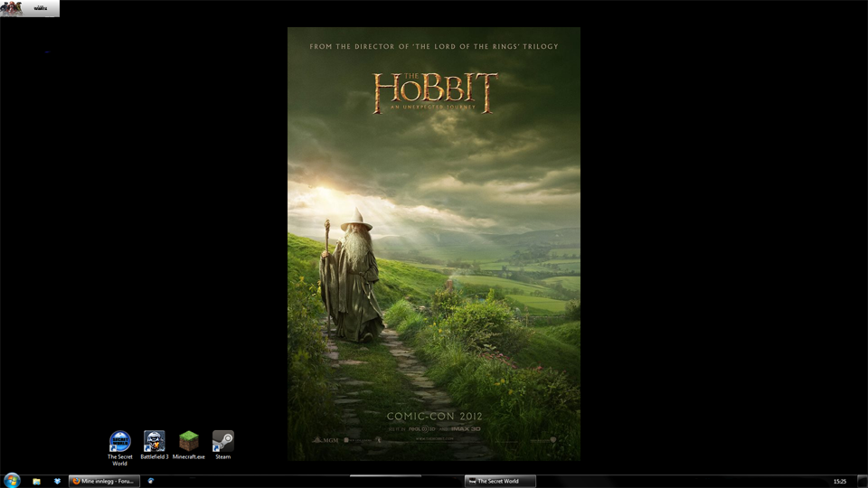This screenshot has height=488, width=868.
Task: Launch the Battlefield 3 desktop shortcut
Action: tap(155, 445)
